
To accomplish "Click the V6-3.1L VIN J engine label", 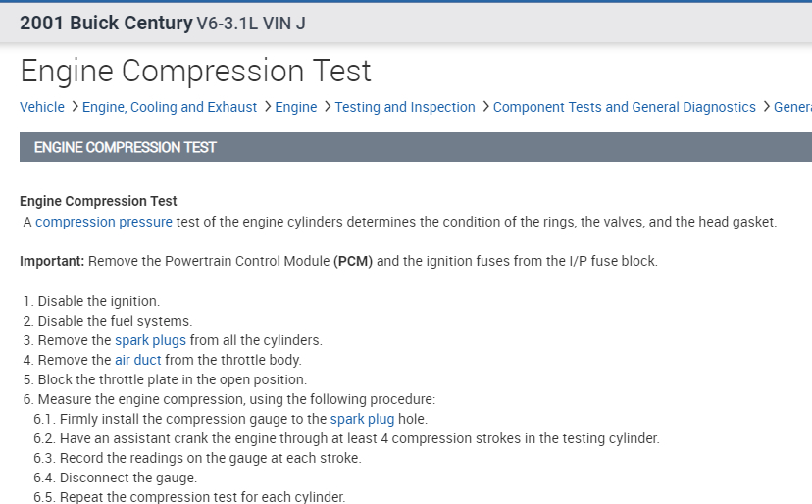I will coord(251,23).
